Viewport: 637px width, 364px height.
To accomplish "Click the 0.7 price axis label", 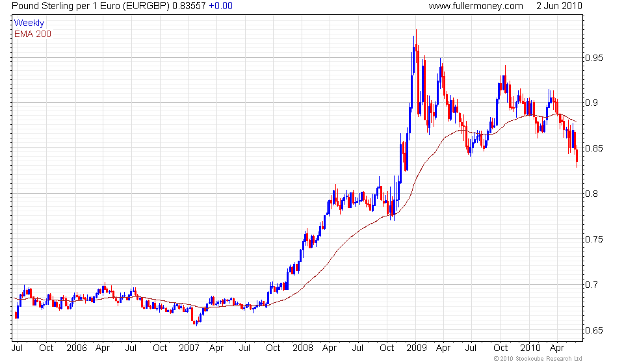I will pos(591,285).
